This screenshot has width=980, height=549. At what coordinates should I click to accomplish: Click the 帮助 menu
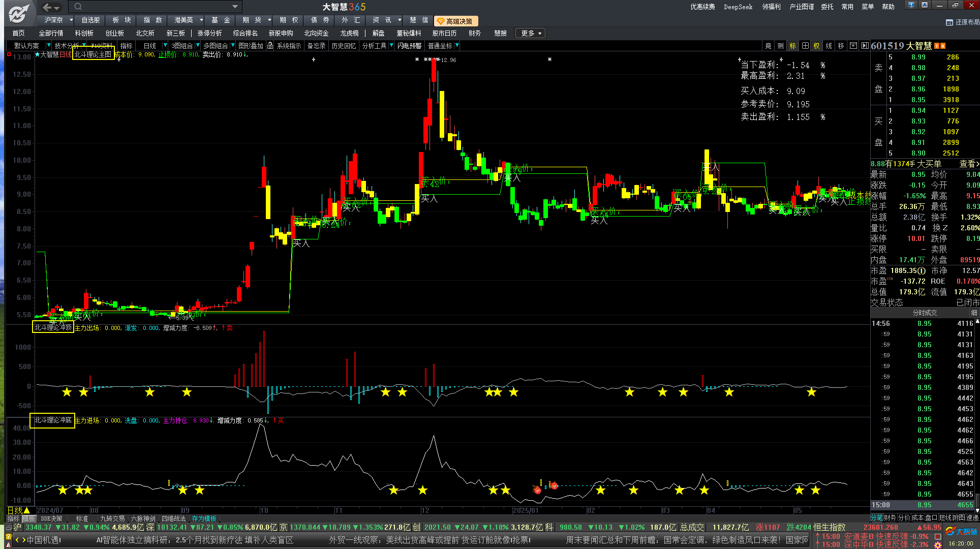(888, 7)
